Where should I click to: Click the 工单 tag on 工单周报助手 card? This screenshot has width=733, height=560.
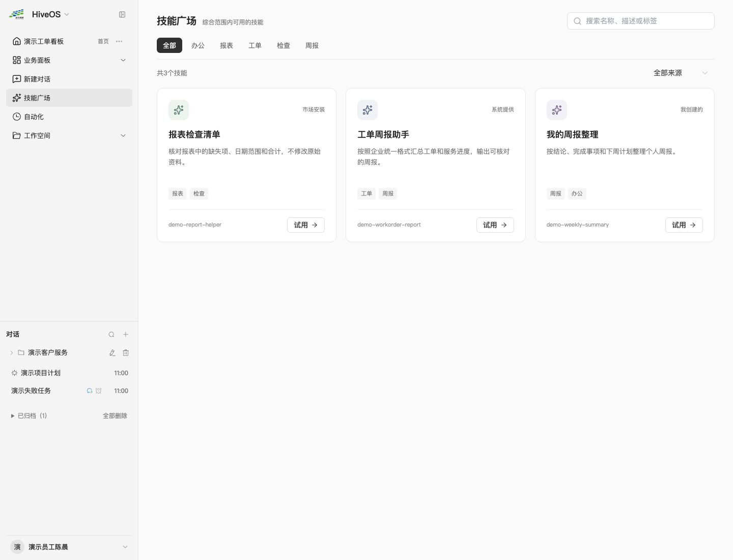click(366, 193)
